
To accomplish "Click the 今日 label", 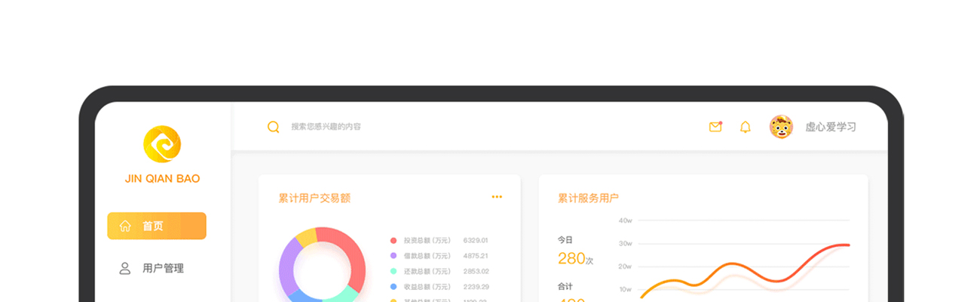I will tap(565, 239).
